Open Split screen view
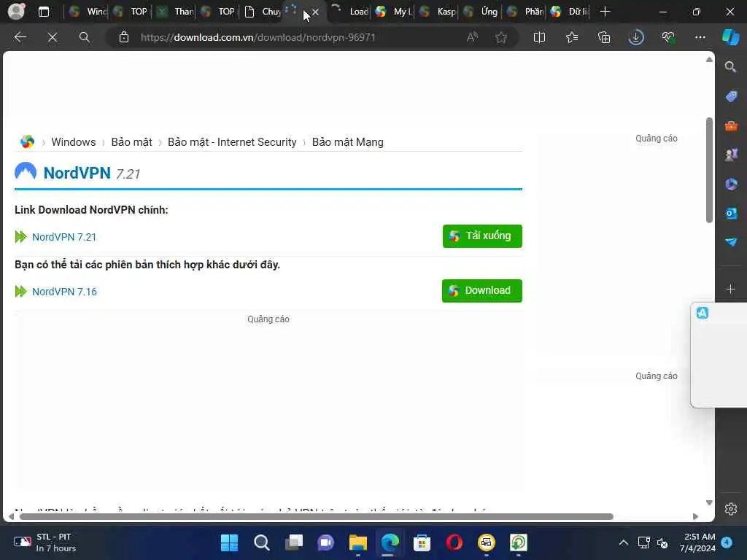Screen dimensions: 747x560 click(539, 37)
